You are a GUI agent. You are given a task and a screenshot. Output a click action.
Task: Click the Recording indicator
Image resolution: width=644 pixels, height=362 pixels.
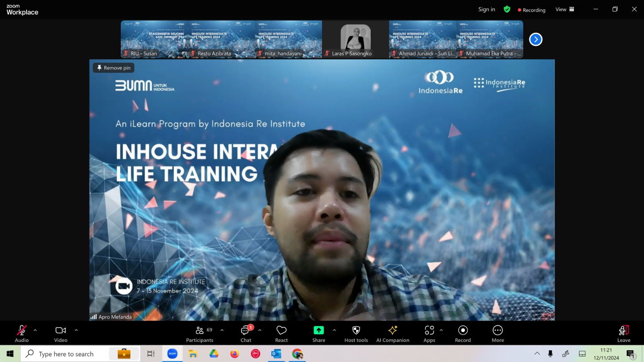tap(531, 10)
